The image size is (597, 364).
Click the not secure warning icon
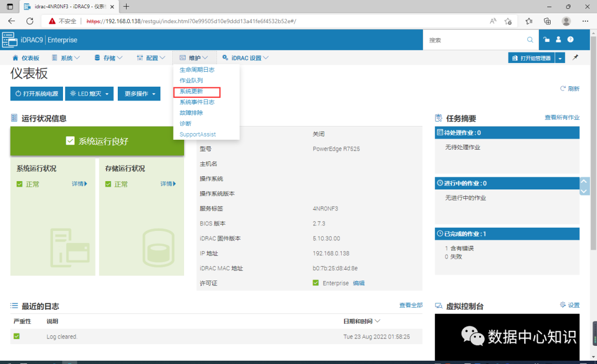pos(52,21)
